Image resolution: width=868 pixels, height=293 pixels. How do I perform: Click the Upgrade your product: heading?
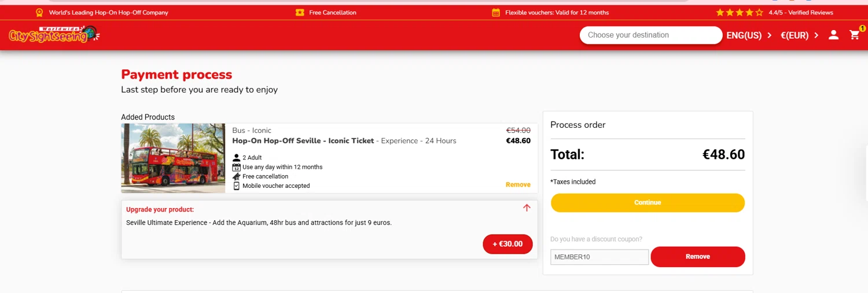(160, 210)
